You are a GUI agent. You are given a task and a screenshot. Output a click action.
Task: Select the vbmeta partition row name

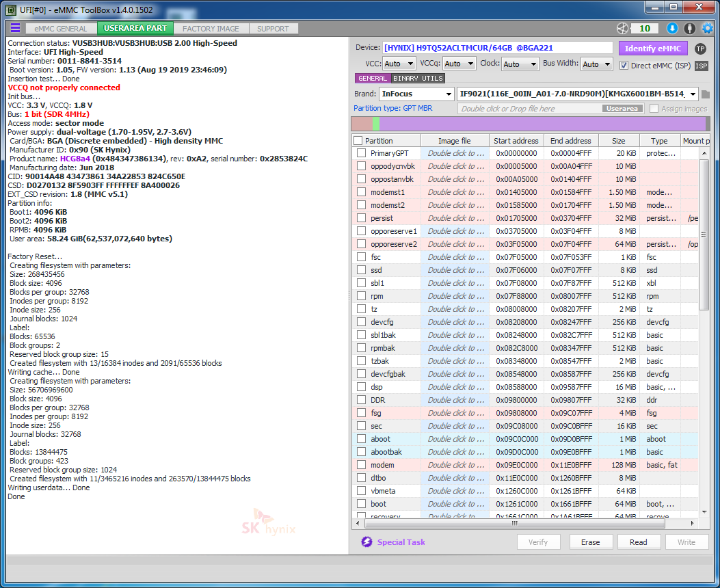pos(383,491)
